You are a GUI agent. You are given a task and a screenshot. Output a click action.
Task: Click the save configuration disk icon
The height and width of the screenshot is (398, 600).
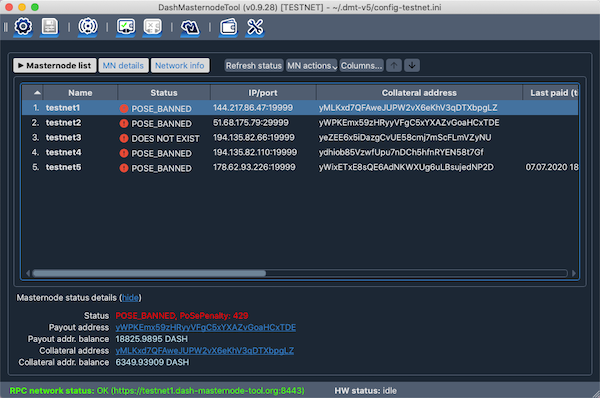[x=50, y=27]
